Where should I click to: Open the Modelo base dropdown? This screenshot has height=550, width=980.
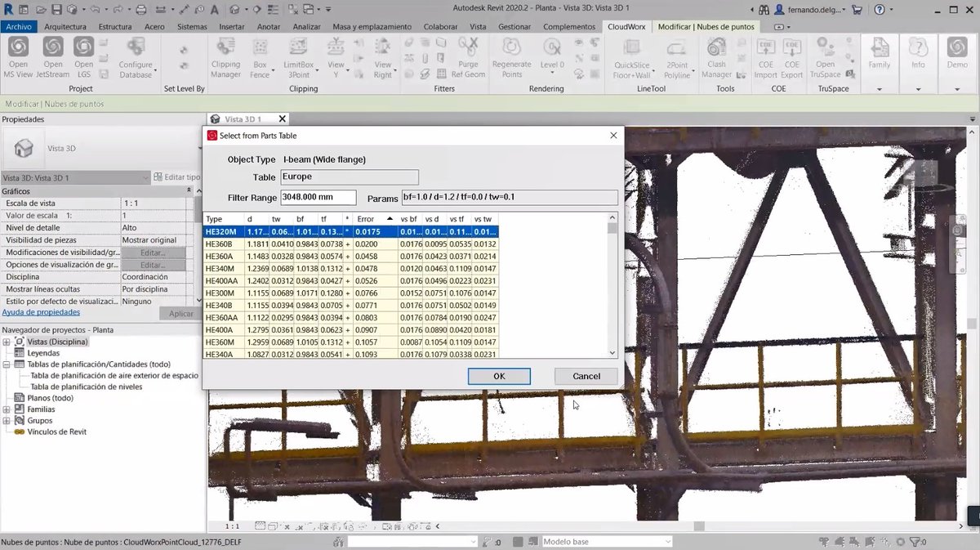point(608,542)
